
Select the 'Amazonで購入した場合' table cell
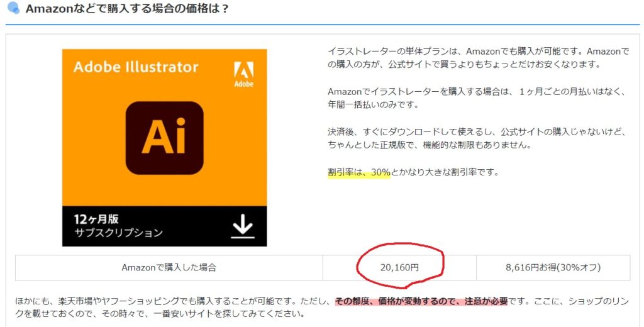tap(169, 267)
